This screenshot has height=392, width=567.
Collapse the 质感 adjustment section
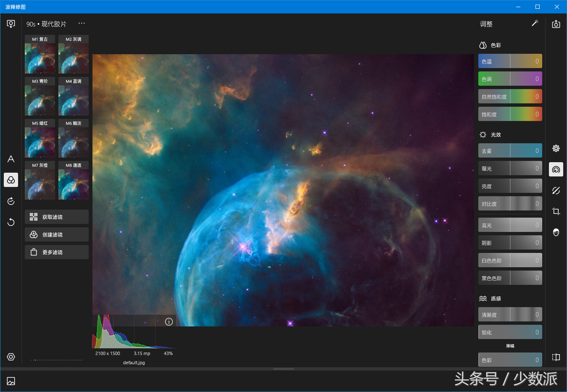[x=491, y=298]
